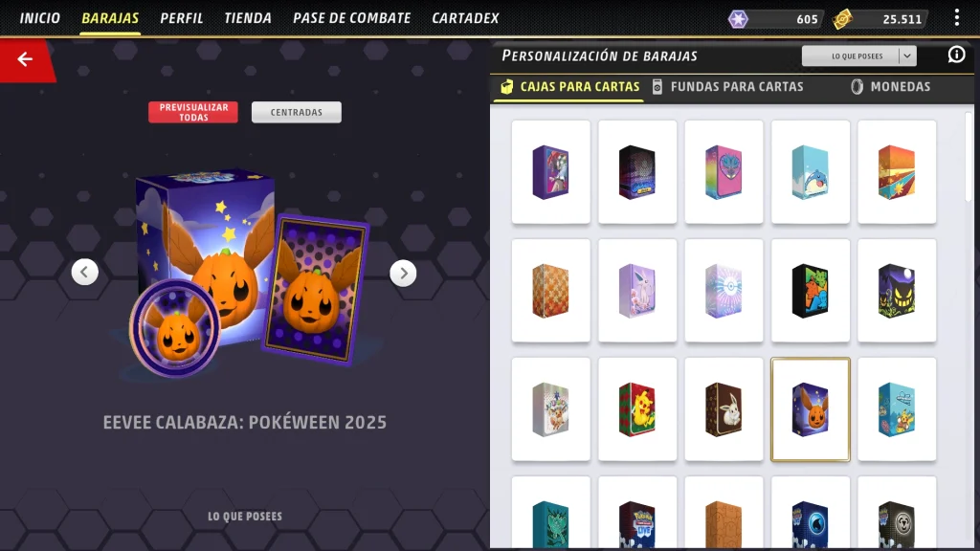The height and width of the screenshot is (551, 980).
Task: Click the purple crystal currency icon
Action: pyautogui.click(x=738, y=19)
